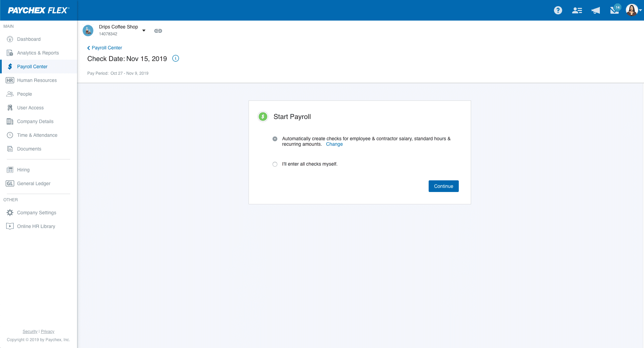Click Continue to proceed with payroll
The image size is (644, 348).
(x=443, y=186)
